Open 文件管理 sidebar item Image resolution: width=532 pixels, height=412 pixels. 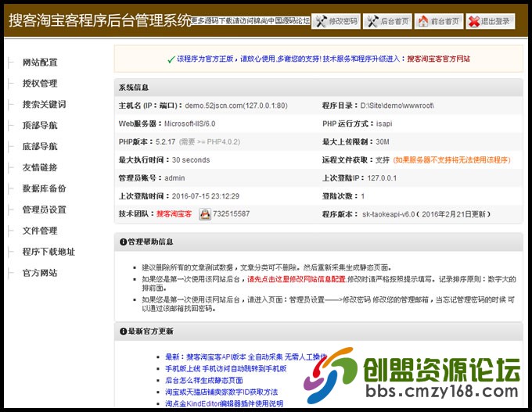point(40,231)
